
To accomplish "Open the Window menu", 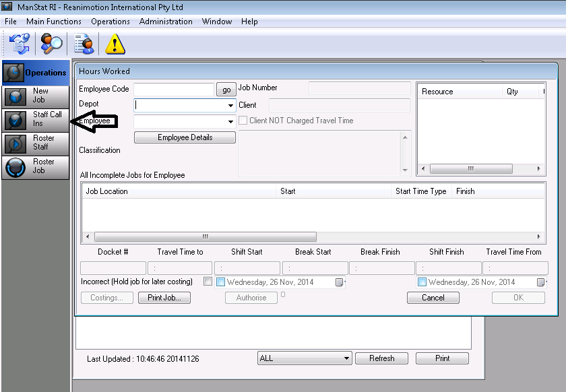I will 217,22.
